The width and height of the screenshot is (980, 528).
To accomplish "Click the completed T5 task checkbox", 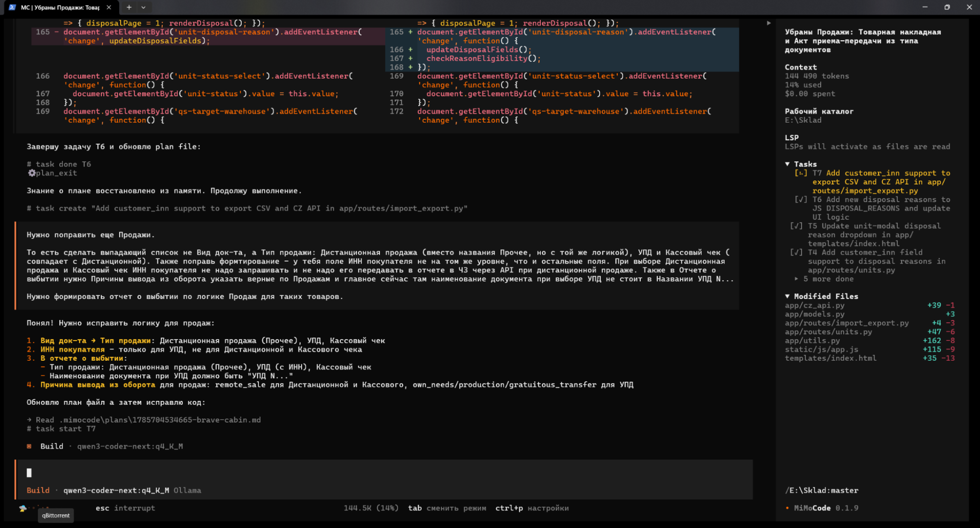I will point(796,226).
